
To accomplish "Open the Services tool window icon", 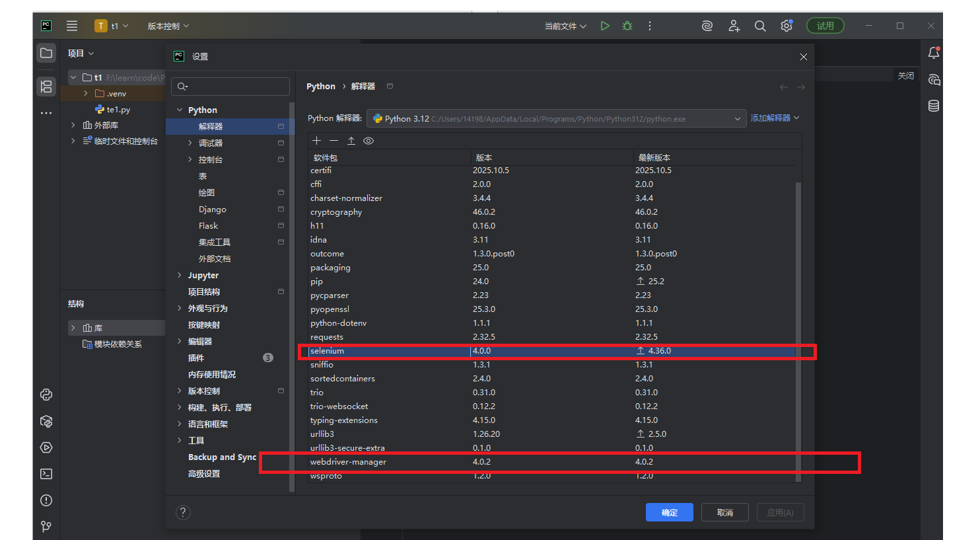I will [46, 447].
